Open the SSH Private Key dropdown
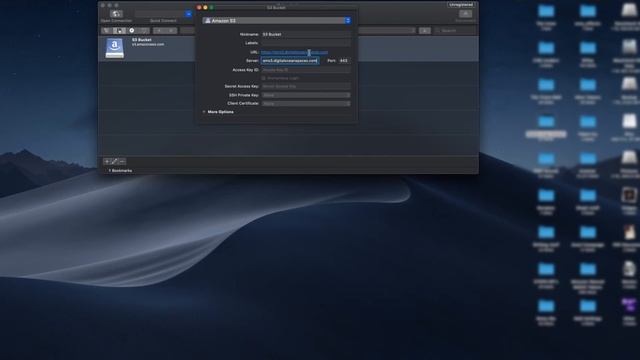640x360 pixels. (x=306, y=95)
